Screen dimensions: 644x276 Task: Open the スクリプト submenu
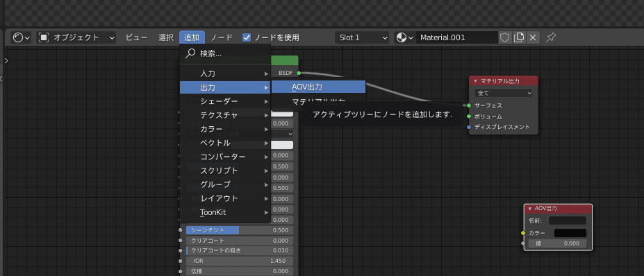(225, 171)
